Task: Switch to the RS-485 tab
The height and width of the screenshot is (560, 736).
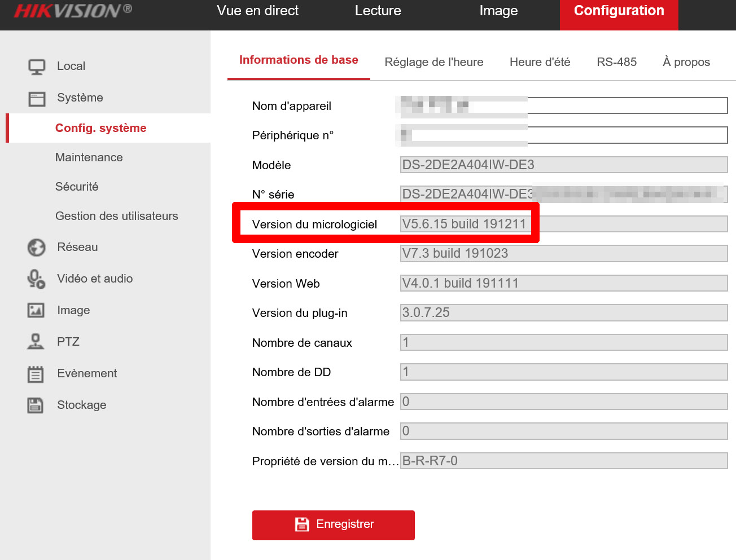Action: coord(616,62)
